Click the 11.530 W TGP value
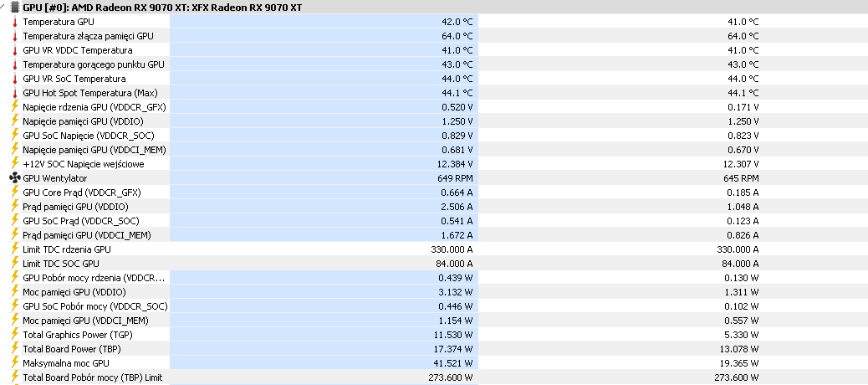Viewport: 868px width, 385px height. pyautogui.click(x=455, y=335)
